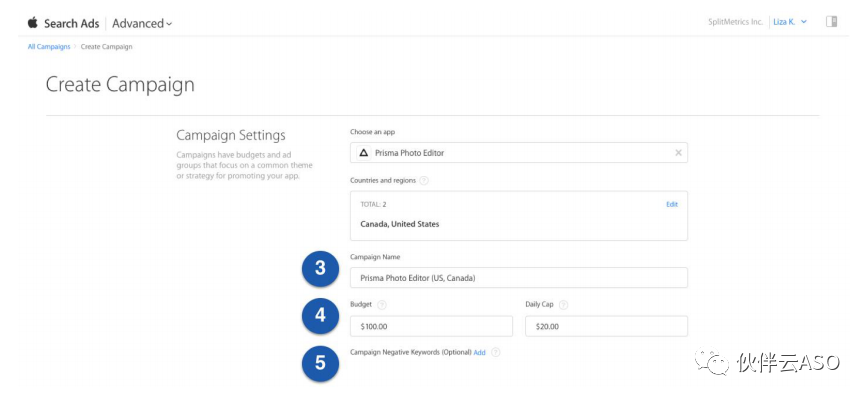Screen dimensions: 868x400
Task: Open the Choose an app field
Action: click(x=518, y=153)
